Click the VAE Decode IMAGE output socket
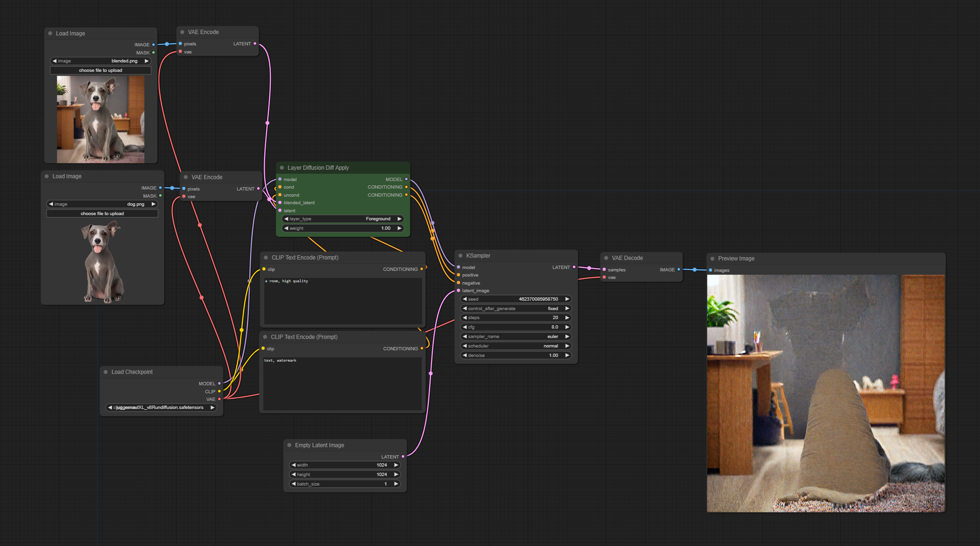Viewport: 980px width, 546px height. pos(679,269)
